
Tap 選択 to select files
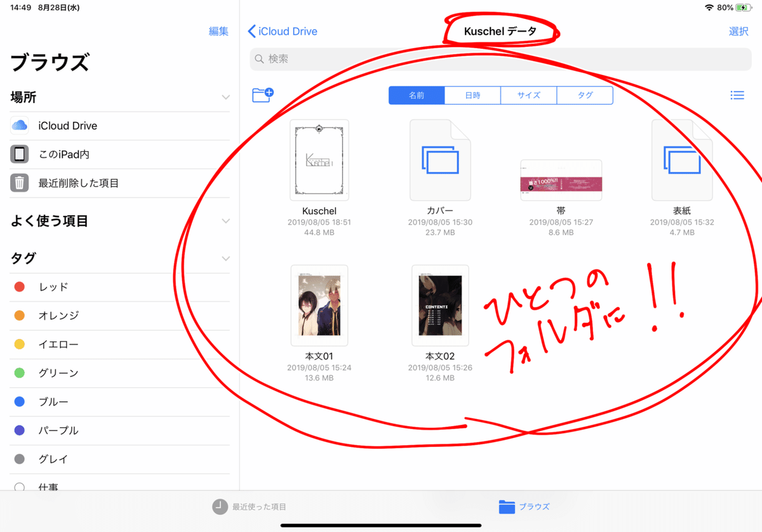pyautogui.click(x=739, y=31)
